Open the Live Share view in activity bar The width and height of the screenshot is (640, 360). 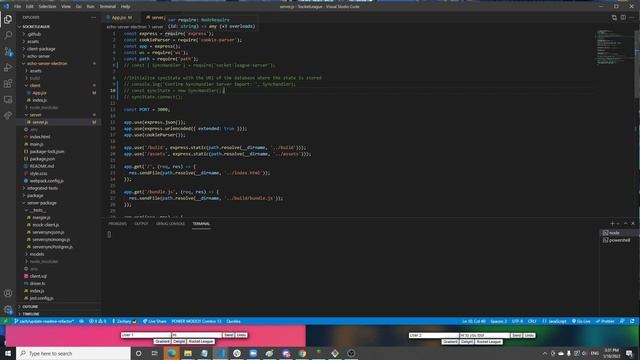click(8, 116)
